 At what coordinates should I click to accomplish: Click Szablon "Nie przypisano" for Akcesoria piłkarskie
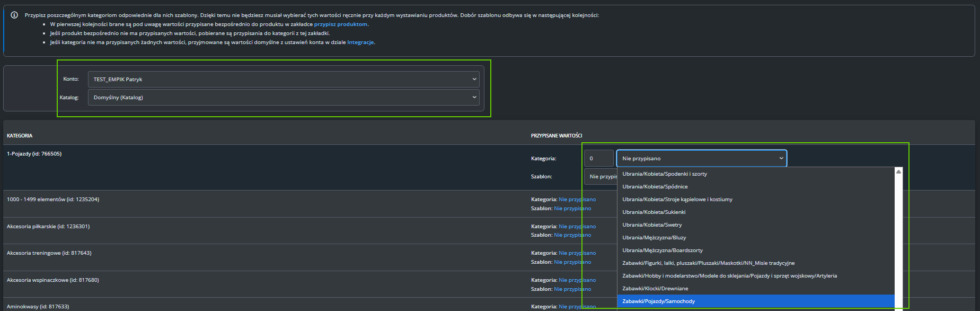click(x=572, y=235)
